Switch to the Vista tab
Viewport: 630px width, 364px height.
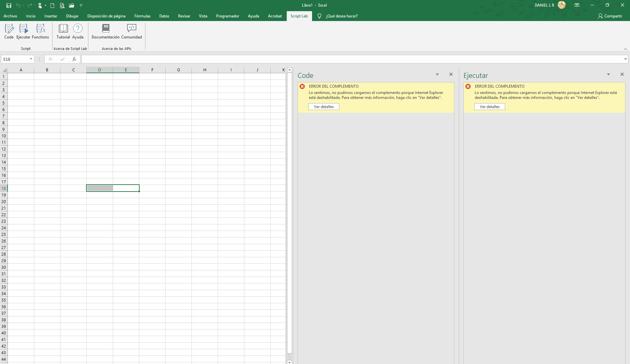point(203,16)
